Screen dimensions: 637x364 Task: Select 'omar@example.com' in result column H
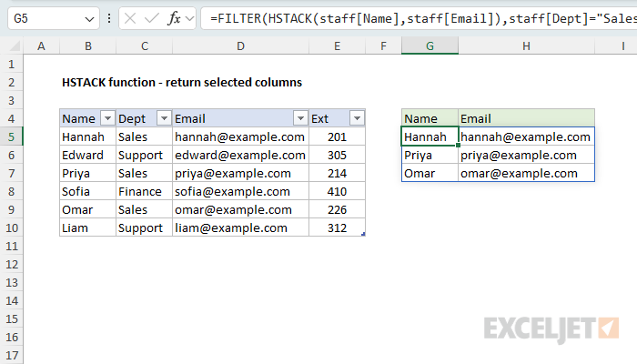click(x=526, y=174)
